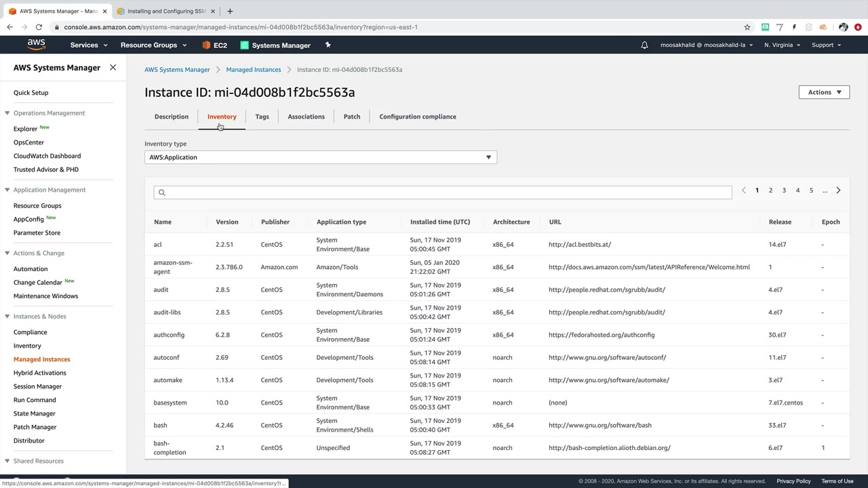Click the search magnifier icon in the filter box
This screenshot has width=868, height=488.
[x=161, y=192]
